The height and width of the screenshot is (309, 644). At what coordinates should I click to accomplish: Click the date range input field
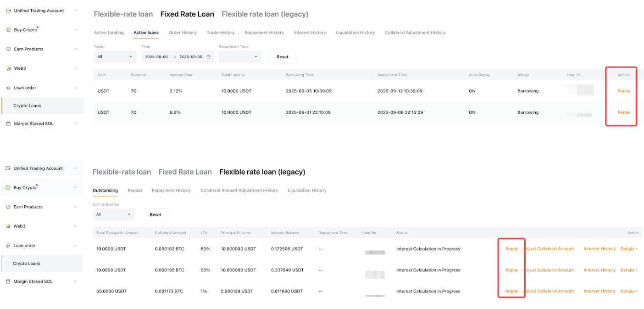[x=173, y=57]
